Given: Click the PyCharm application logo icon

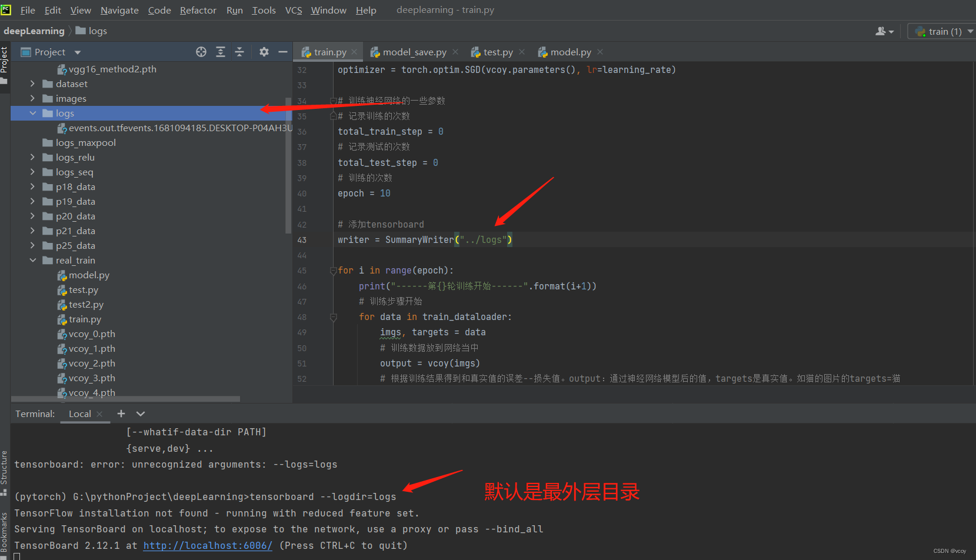Looking at the screenshot, I should click(x=6, y=9).
